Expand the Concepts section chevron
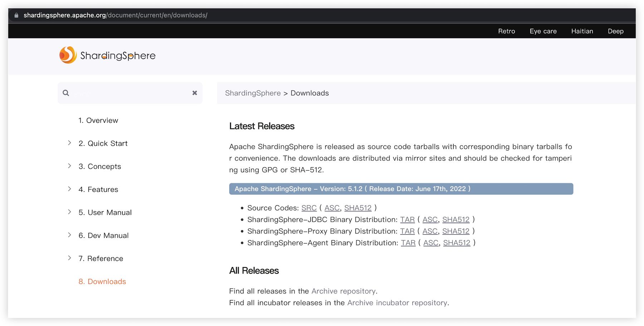Screen dimensions: 644x326 point(69,166)
